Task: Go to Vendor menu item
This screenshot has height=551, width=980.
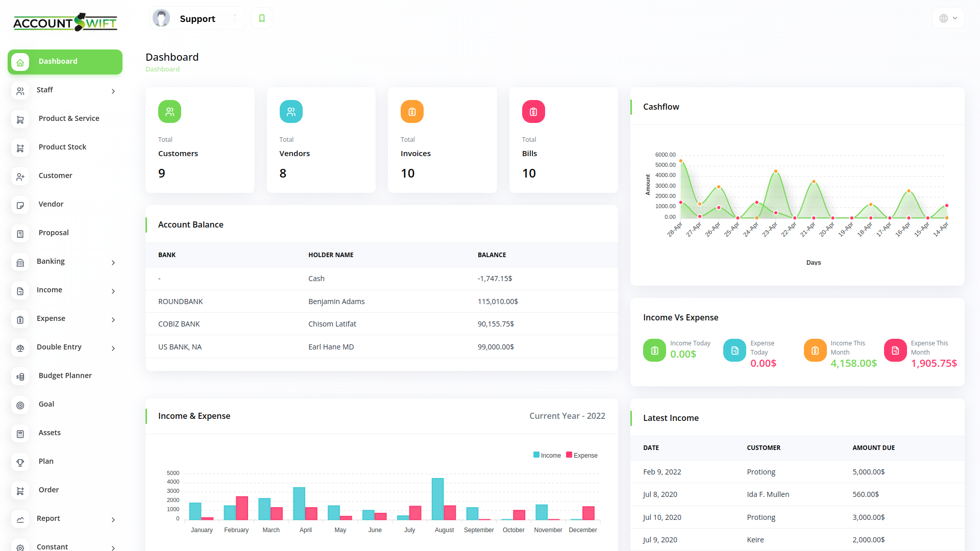Action: coord(51,204)
